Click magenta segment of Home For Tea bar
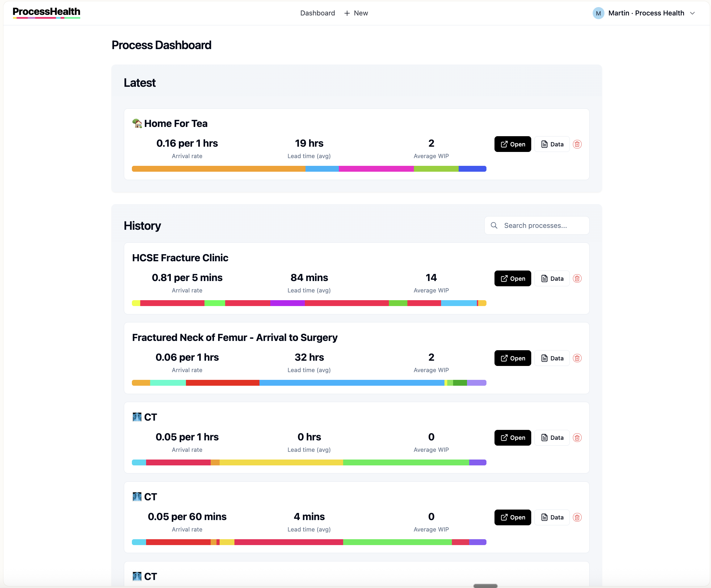This screenshot has height=588, width=711. pyautogui.click(x=376, y=169)
